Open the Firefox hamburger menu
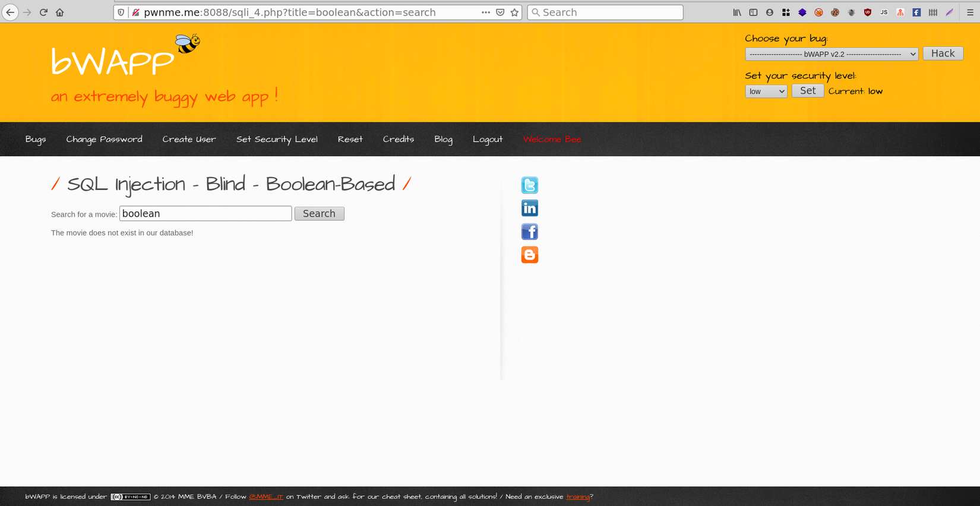 (970, 12)
